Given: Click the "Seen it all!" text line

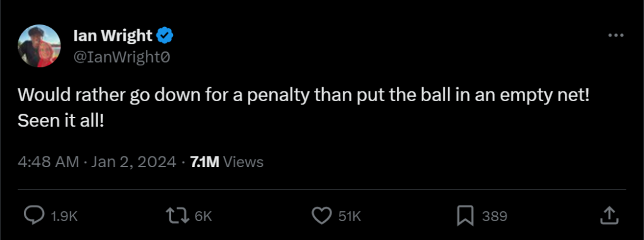Looking at the screenshot, I should (61, 121).
